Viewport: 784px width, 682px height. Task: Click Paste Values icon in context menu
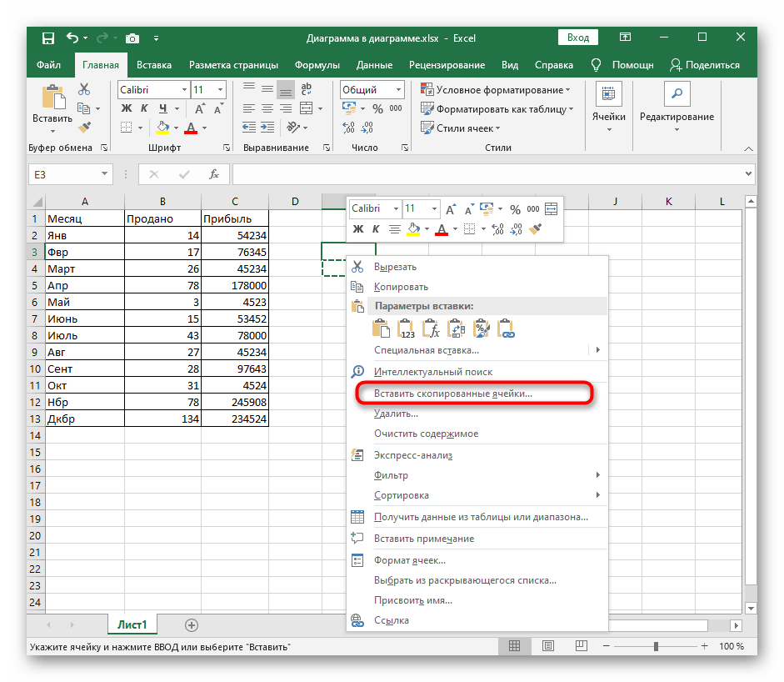[x=407, y=328]
